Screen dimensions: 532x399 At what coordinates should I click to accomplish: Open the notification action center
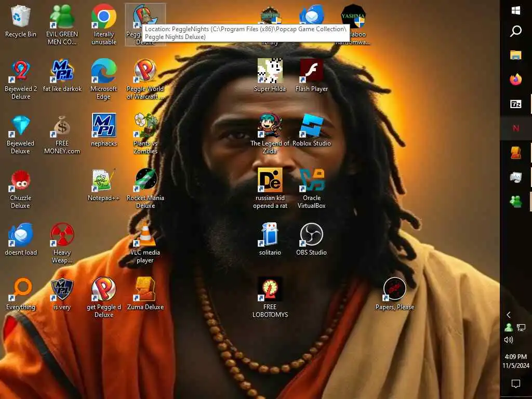[516, 384]
